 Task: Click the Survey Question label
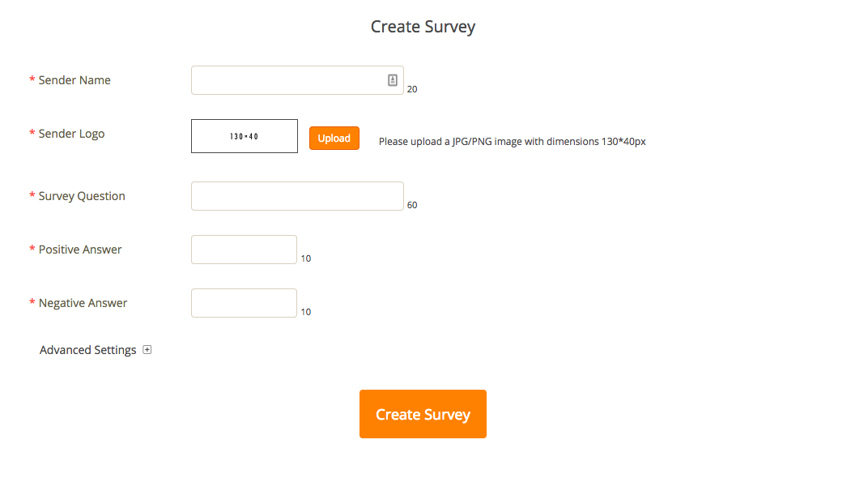pos(81,196)
